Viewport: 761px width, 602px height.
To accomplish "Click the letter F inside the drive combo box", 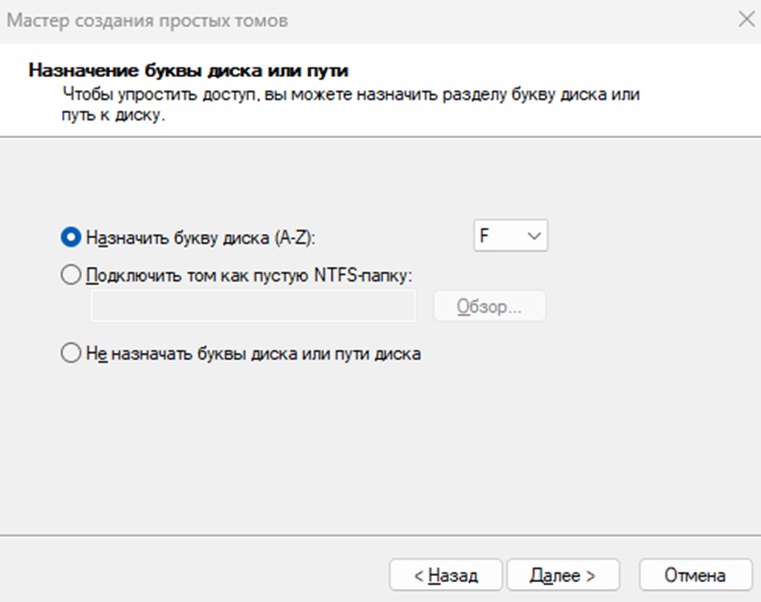I will 484,235.
